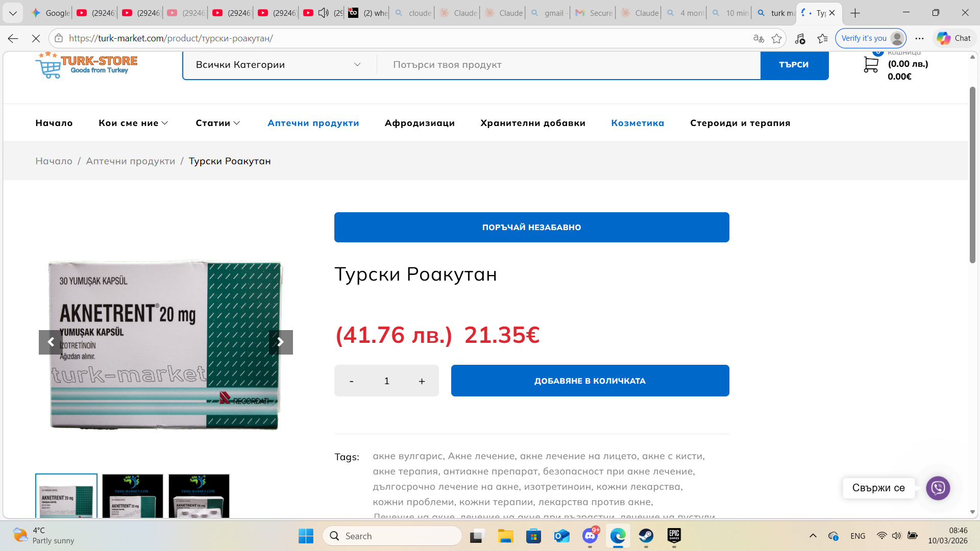This screenshot has height=551, width=980.
Task: Show next product image arrow
Action: pyautogui.click(x=281, y=342)
